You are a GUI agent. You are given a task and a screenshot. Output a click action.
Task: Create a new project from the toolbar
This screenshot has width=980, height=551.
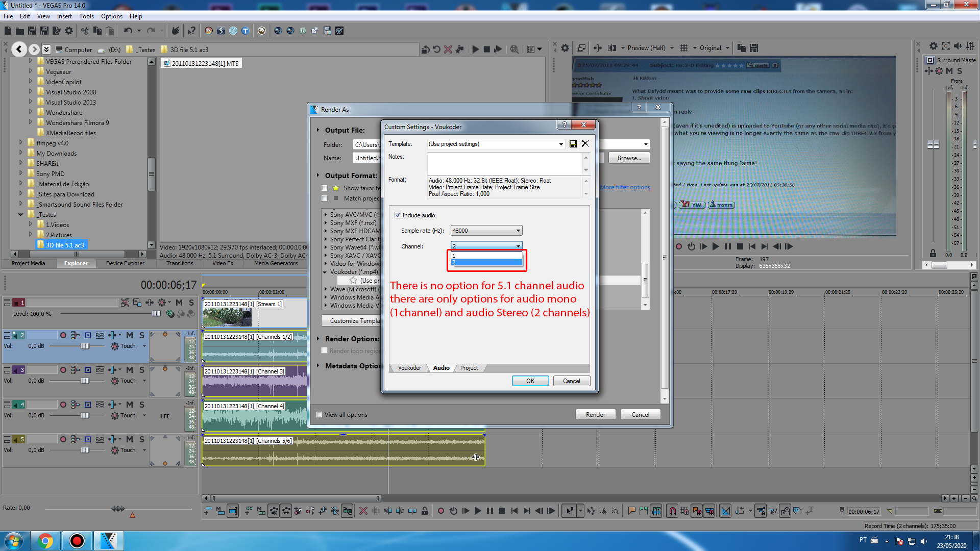(x=8, y=31)
